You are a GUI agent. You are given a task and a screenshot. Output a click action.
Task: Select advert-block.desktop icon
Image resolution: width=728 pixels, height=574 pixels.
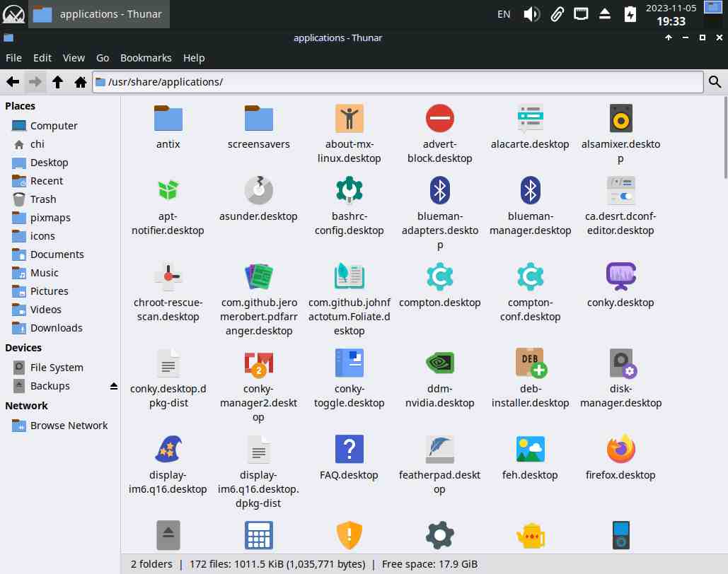click(x=439, y=118)
